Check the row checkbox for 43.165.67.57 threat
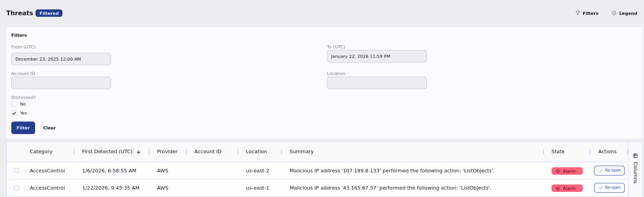 (16, 188)
